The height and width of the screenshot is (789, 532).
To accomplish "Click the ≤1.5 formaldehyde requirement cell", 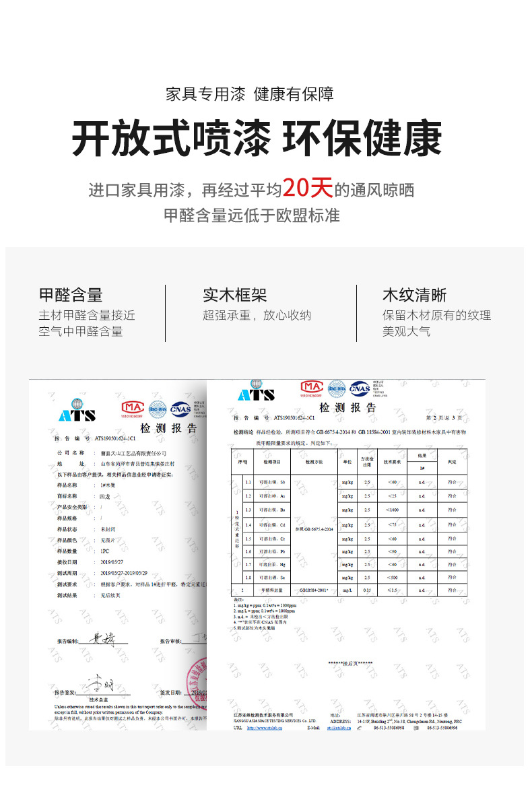I will 392,590.
